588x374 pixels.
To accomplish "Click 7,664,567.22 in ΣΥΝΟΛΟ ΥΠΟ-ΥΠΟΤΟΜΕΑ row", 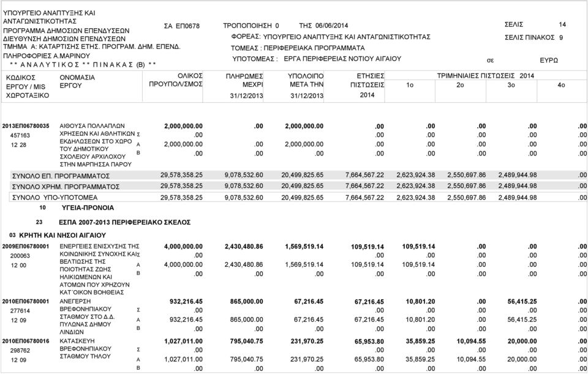I will point(364,197).
